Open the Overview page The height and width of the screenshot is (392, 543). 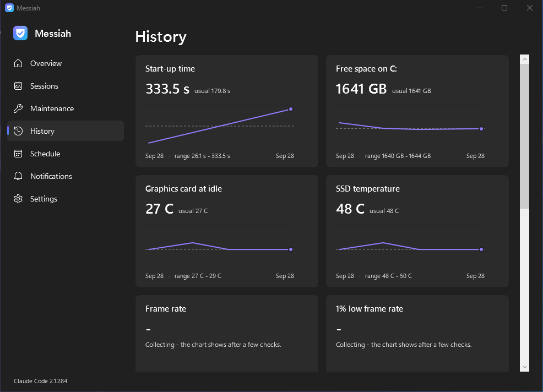coord(66,63)
